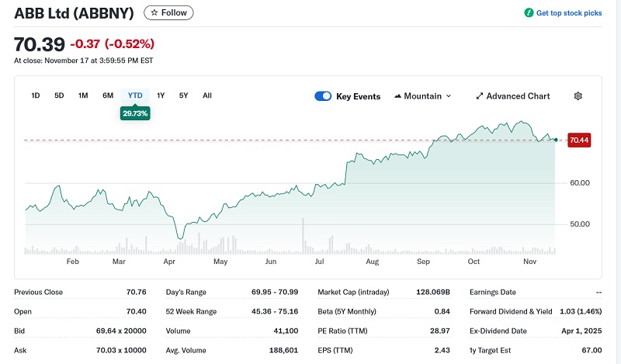Show the 5Y range
Image resolution: width=621 pixels, height=364 pixels.
coord(183,95)
